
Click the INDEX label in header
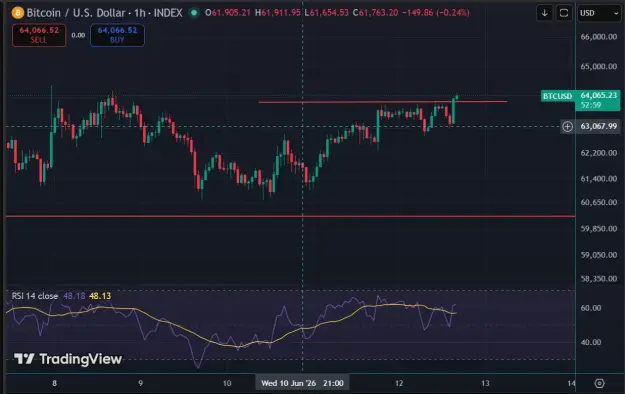tap(168, 13)
